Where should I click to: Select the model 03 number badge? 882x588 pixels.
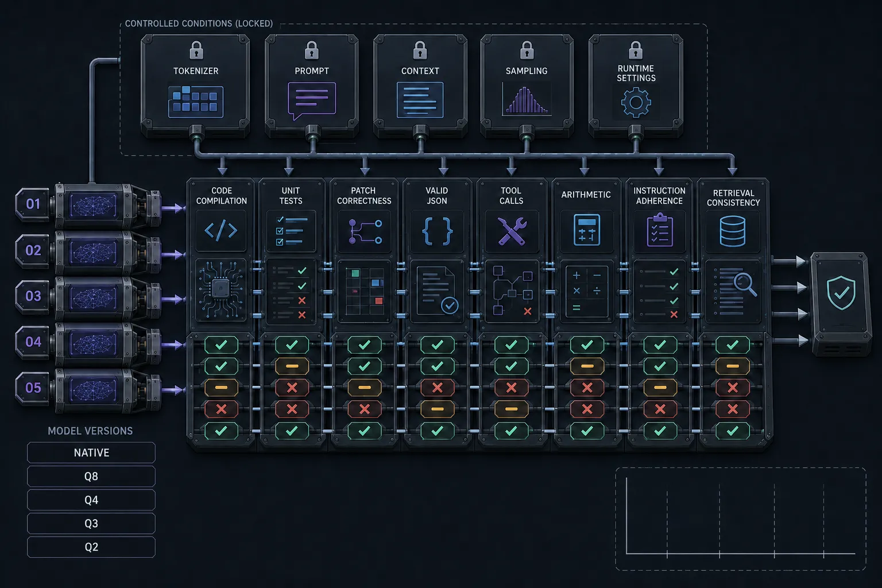[33, 296]
